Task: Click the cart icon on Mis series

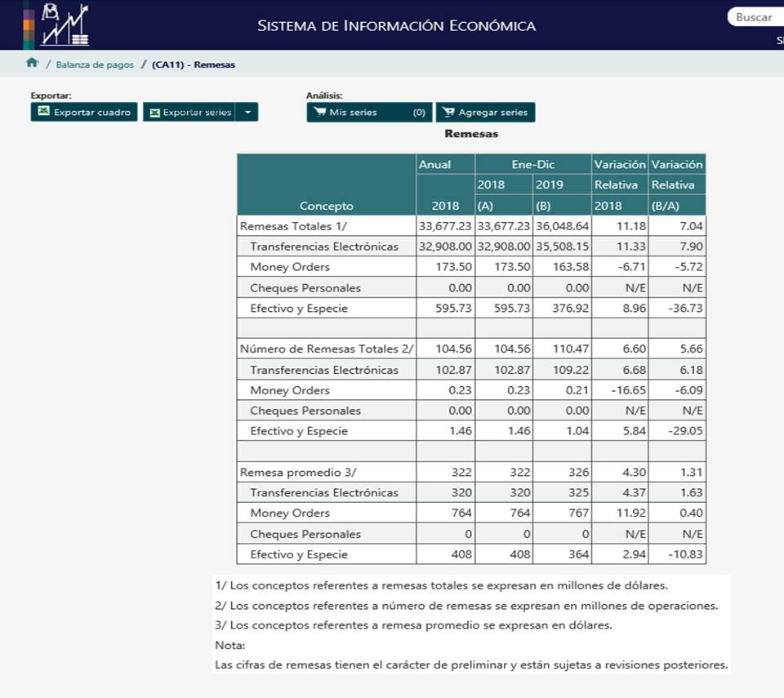Action: pyautogui.click(x=320, y=112)
